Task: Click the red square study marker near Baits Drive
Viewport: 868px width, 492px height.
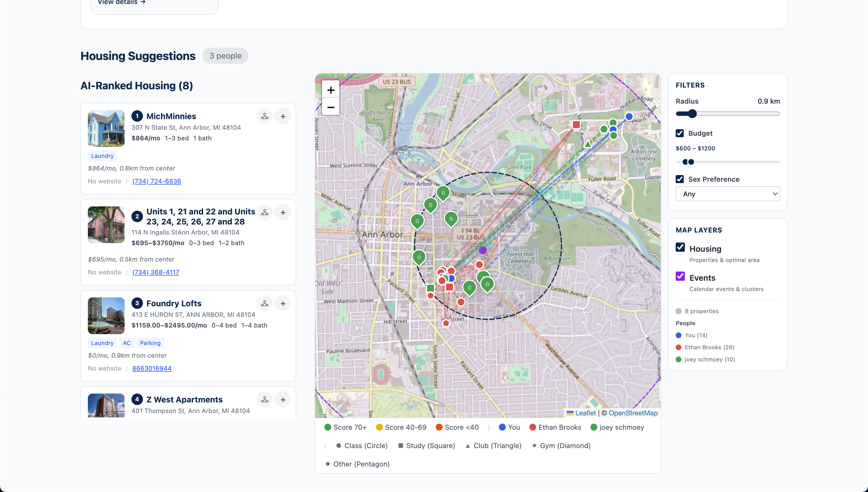Action: 576,125
